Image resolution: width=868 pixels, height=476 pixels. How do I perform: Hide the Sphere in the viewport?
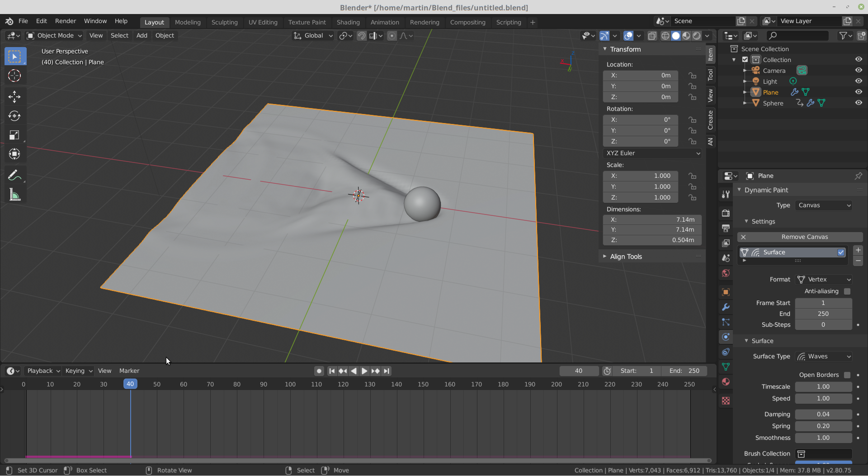tap(859, 103)
